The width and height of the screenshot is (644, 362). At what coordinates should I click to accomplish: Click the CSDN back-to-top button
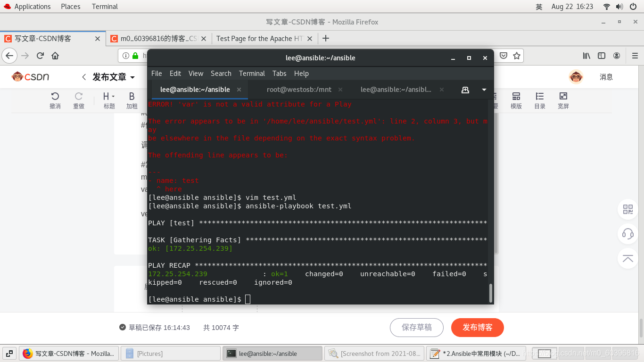(x=628, y=258)
